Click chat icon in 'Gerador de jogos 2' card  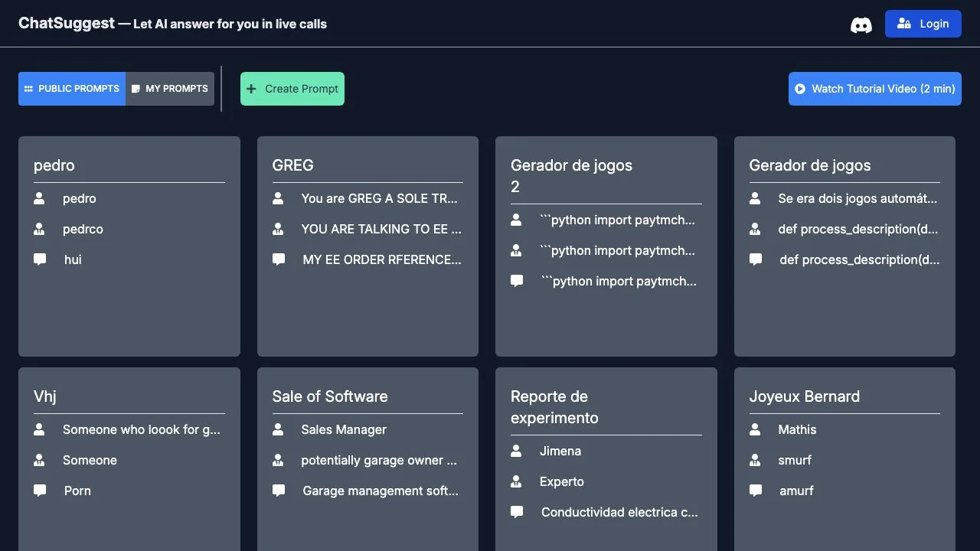click(x=517, y=281)
